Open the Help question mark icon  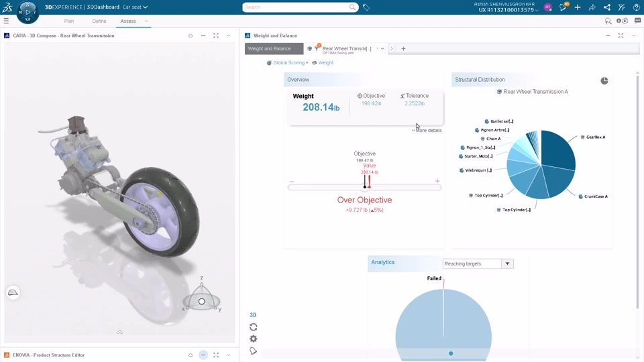pyautogui.click(x=636, y=7)
